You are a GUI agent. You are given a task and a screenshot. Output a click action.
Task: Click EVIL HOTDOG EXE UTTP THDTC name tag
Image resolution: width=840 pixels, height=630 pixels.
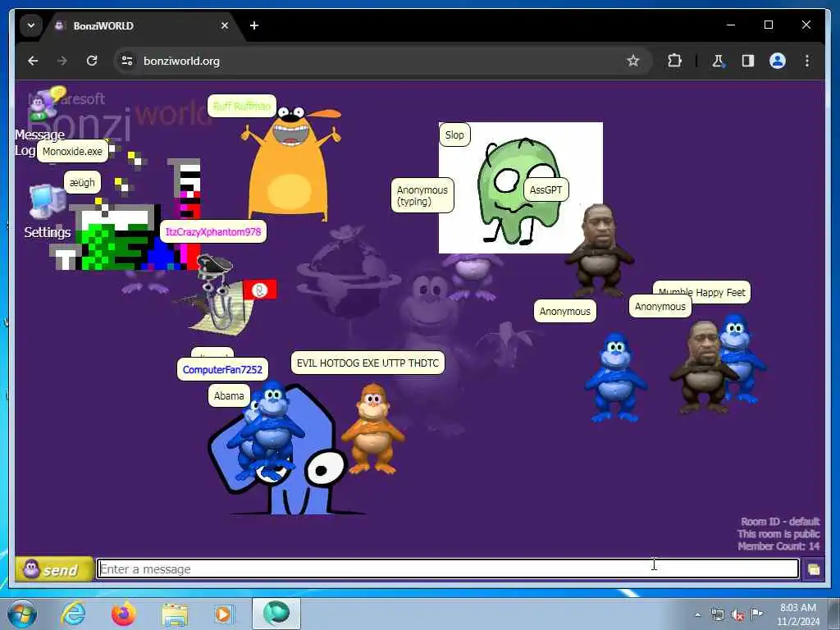pos(367,363)
